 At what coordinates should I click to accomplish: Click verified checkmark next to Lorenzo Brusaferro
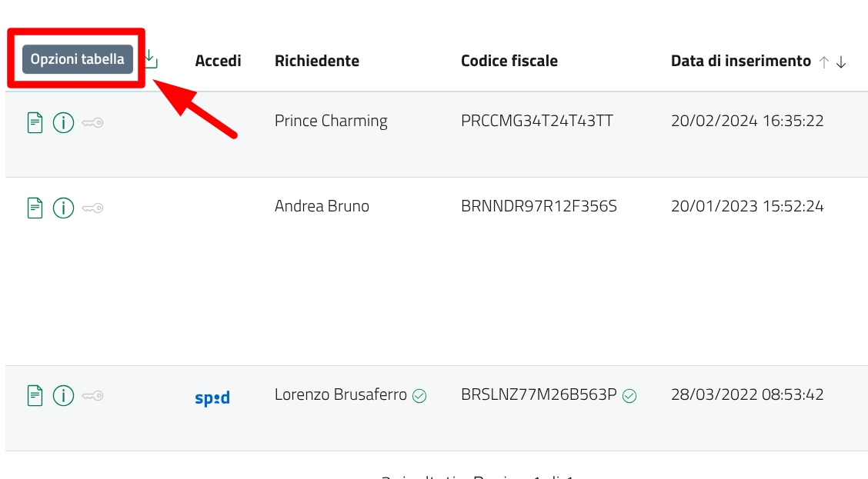419,396
